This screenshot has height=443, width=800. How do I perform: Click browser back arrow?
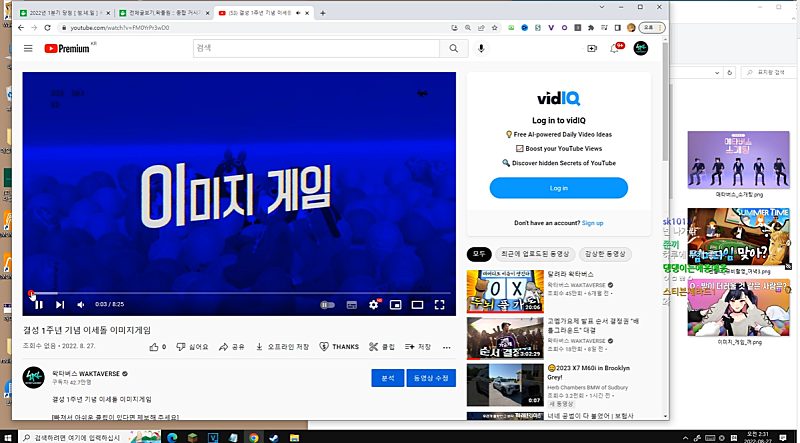coord(20,28)
